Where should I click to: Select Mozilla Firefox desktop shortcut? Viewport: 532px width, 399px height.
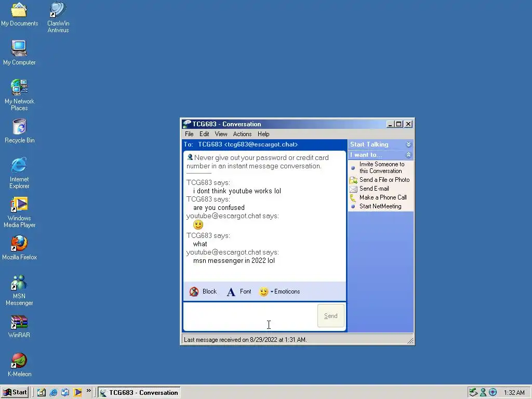[x=19, y=248]
